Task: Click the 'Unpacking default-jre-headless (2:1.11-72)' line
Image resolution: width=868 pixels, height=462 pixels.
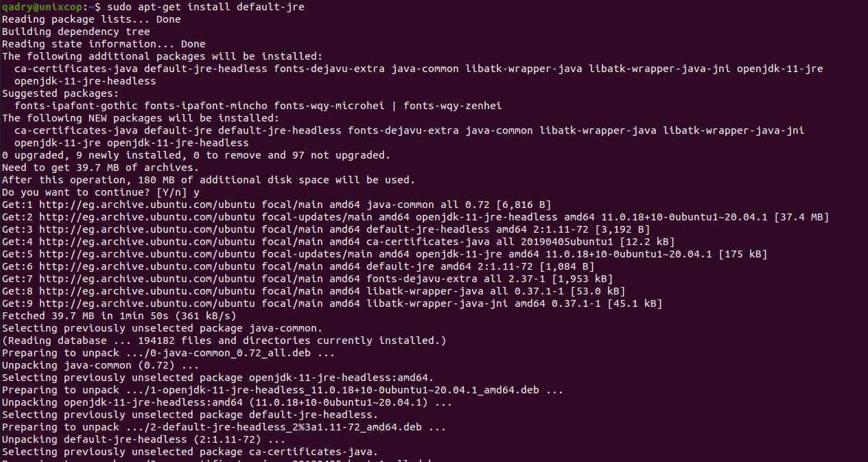Action: 144,439
